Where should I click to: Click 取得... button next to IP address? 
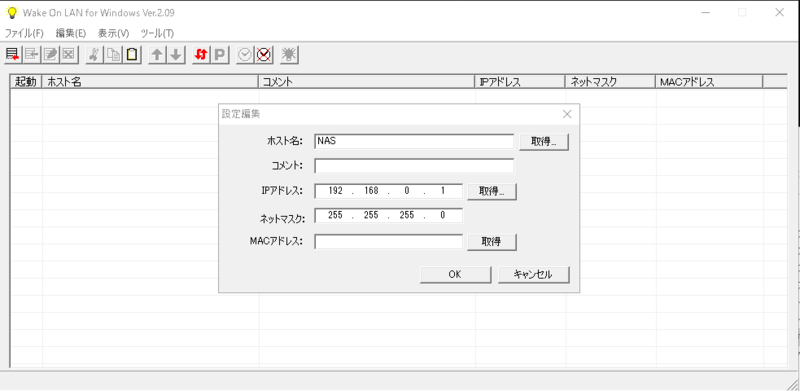[x=492, y=191]
